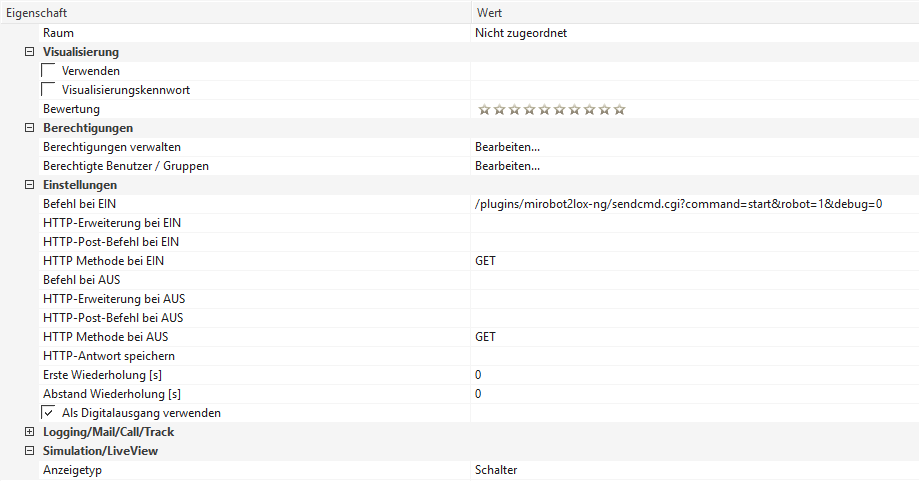Change the Anzeigetyp Schalter value
Viewport: 919px width, 481px height.
[x=496, y=470]
